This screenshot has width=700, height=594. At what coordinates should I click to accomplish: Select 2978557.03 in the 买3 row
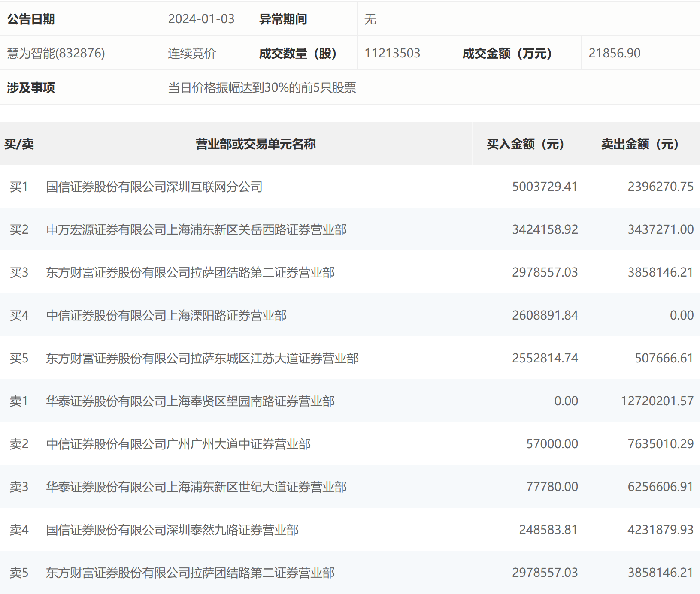coord(545,272)
